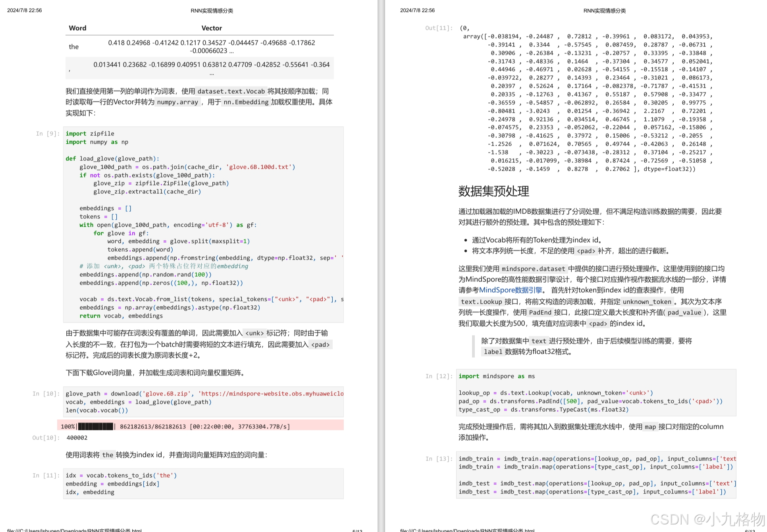Click the dataset.text.Vocab inline code
The image size is (767, 532).
(231, 91)
